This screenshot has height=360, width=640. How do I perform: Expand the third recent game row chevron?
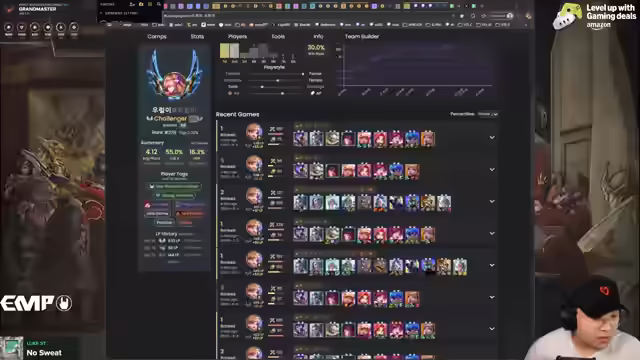(x=492, y=201)
